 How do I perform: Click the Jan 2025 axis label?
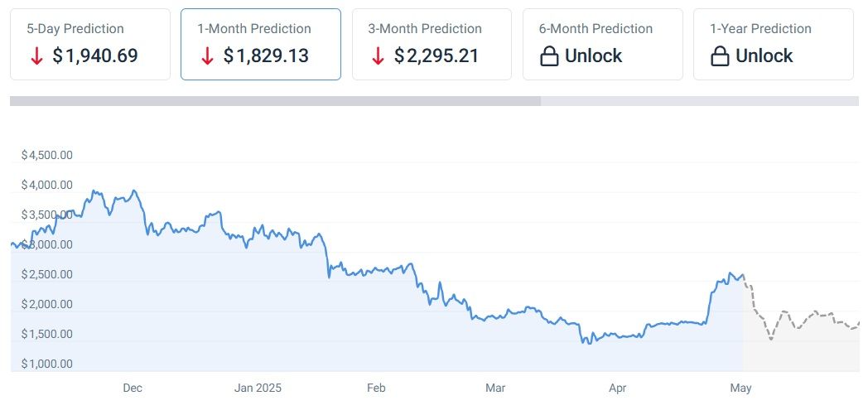click(x=258, y=388)
